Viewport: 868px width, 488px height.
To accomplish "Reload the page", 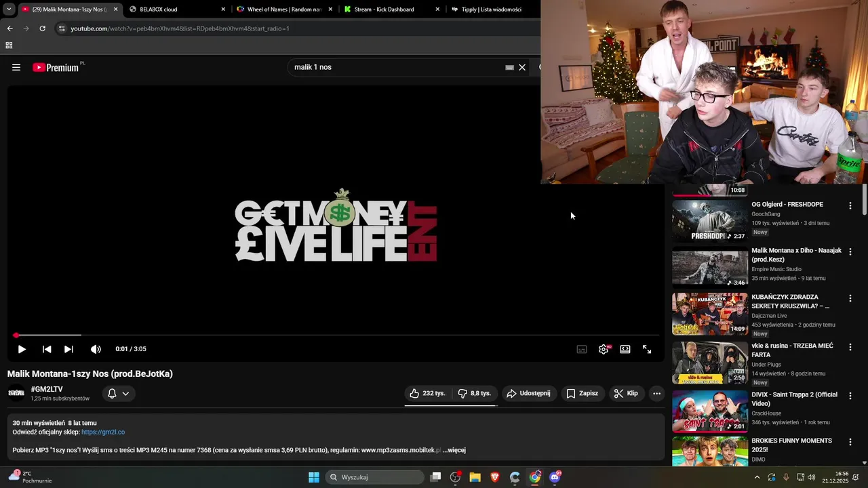I will 42,28.
